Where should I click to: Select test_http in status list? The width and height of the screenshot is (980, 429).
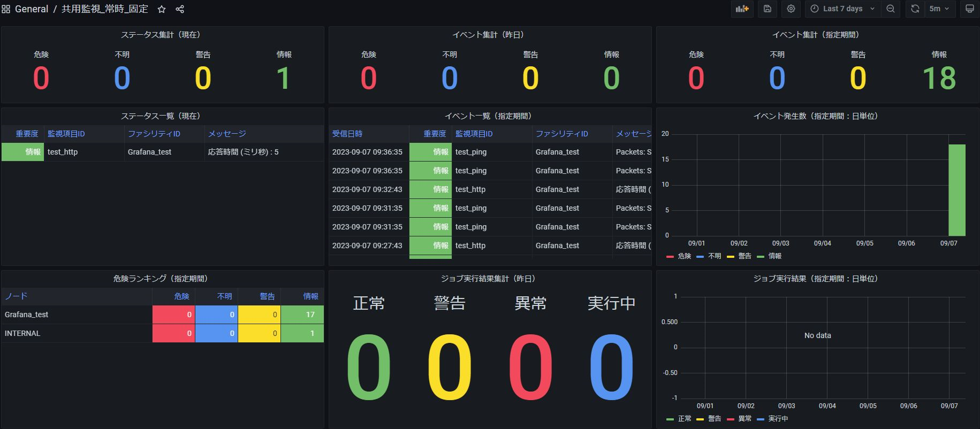coord(63,152)
